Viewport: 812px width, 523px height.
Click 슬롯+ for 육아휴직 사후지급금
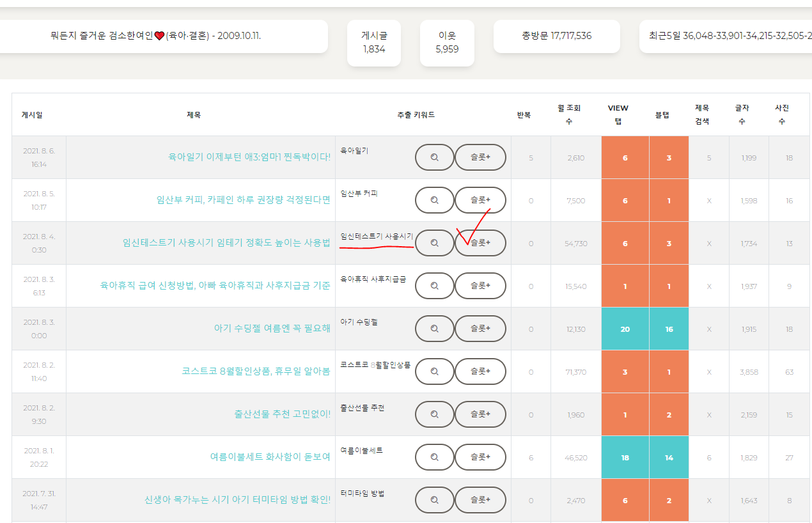pos(480,286)
